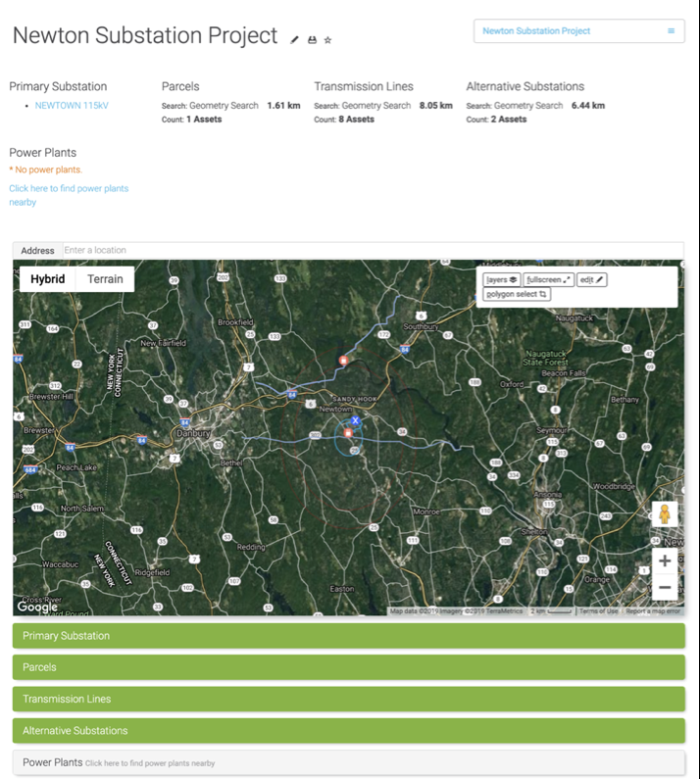Screen dimensions: 700x779
Task: Zoom in on the map
Action: [x=665, y=561]
